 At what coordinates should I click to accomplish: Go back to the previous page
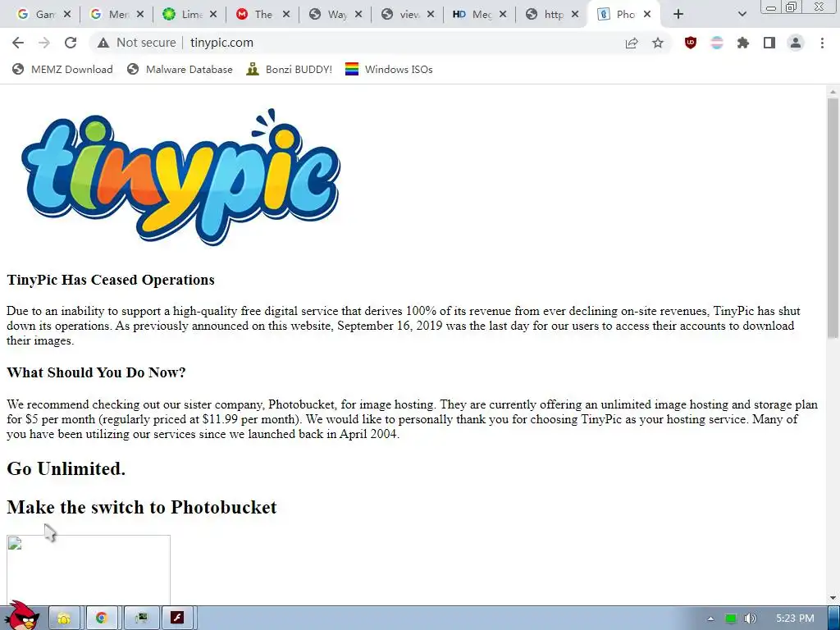[x=18, y=43]
